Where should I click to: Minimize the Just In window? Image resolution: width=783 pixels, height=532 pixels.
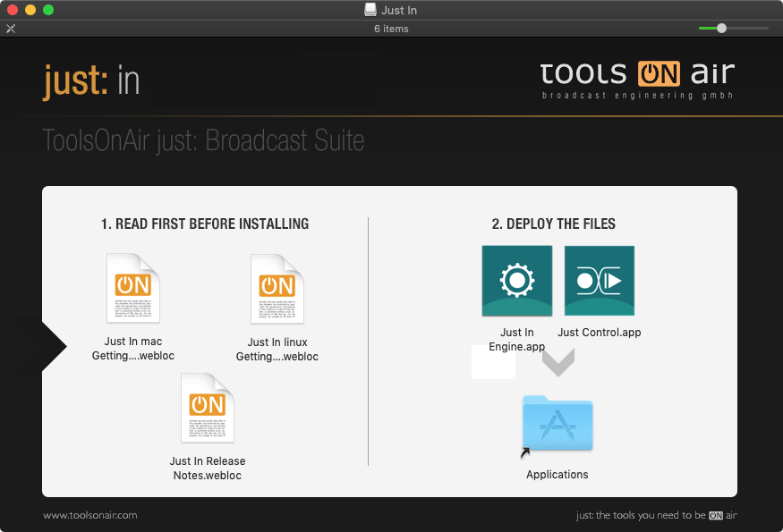coord(30,10)
